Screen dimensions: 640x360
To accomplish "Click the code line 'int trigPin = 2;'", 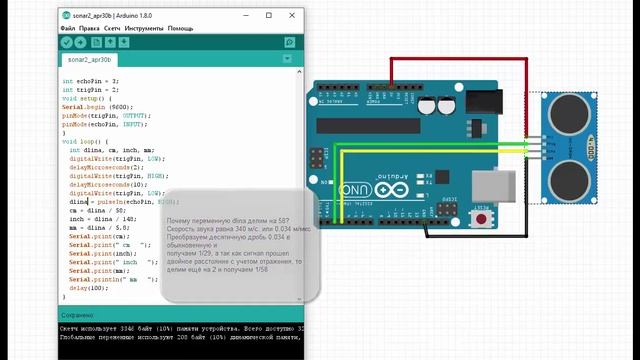I will point(91,90).
